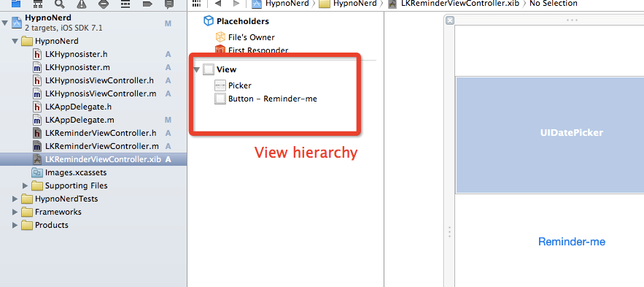The width and height of the screenshot is (644, 287).
Task: Click the Images.xcassets icon
Action: point(37,172)
